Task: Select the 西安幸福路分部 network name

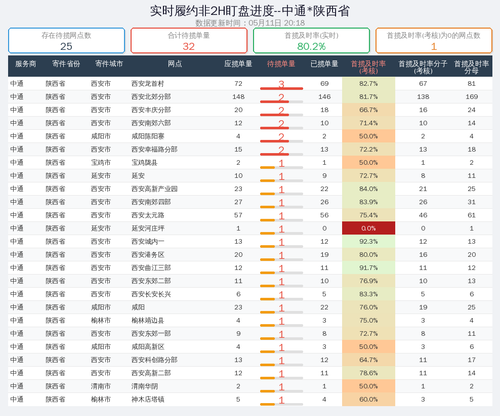Action: coord(154,149)
